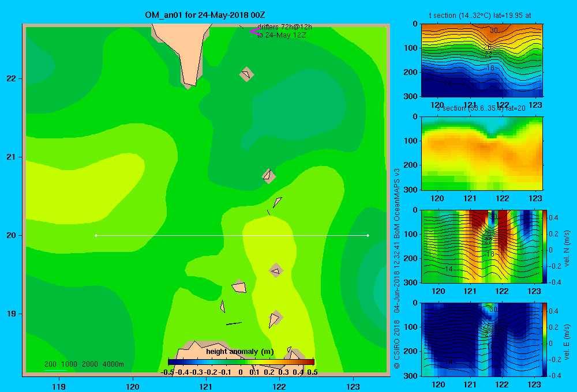Click the "0.5" tick at height anomaly scale end
This screenshot has height=392, width=577.
pyautogui.click(x=312, y=372)
